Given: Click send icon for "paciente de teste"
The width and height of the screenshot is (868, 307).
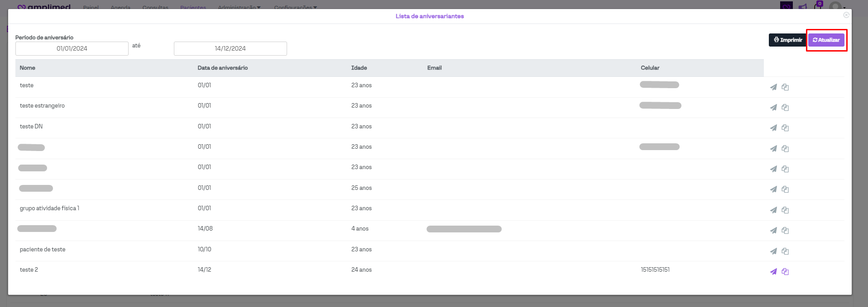Looking at the screenshot, I should pyautogui.click(x=773, y=251).
